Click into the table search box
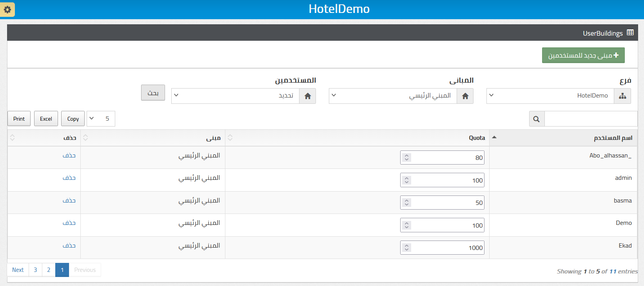This screenshot has height=286, width=644. point(591,119)
